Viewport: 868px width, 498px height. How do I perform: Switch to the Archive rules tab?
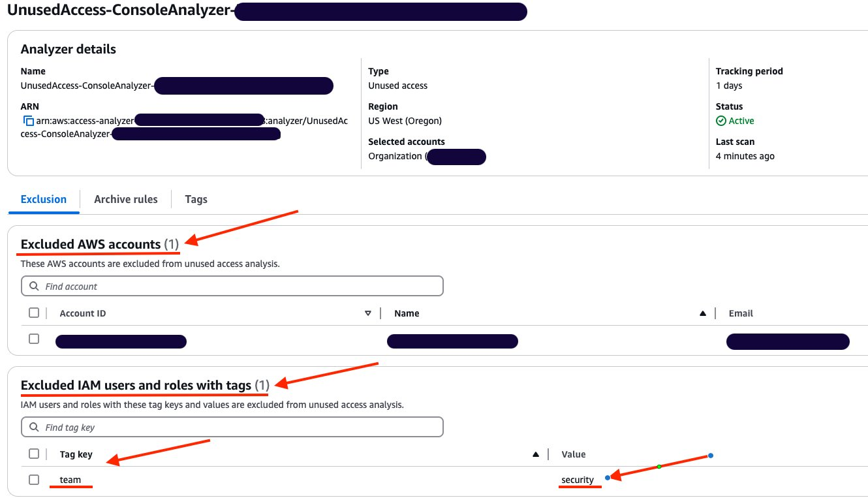click(x=125, y=199)
